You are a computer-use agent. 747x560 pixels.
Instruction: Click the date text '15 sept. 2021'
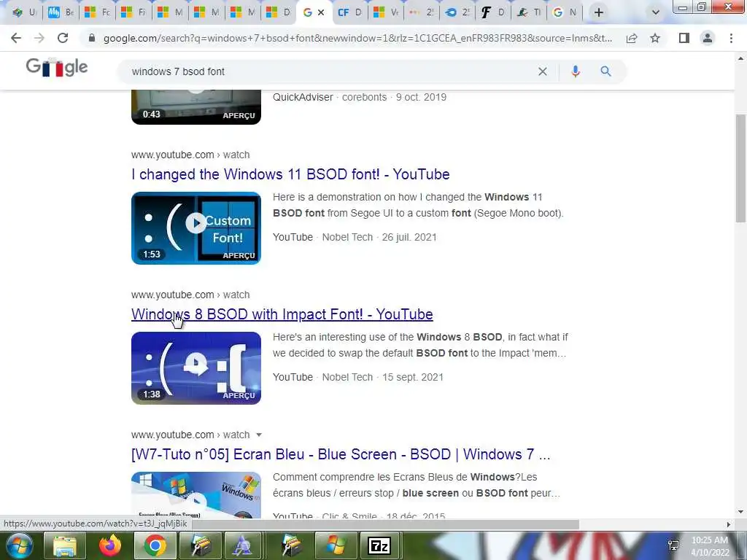click(x=413, y=377)
